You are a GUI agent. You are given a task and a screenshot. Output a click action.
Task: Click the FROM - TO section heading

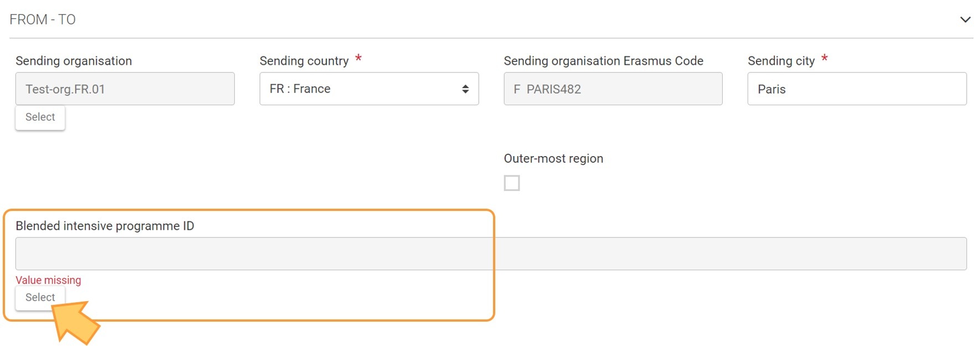(43, 19)
